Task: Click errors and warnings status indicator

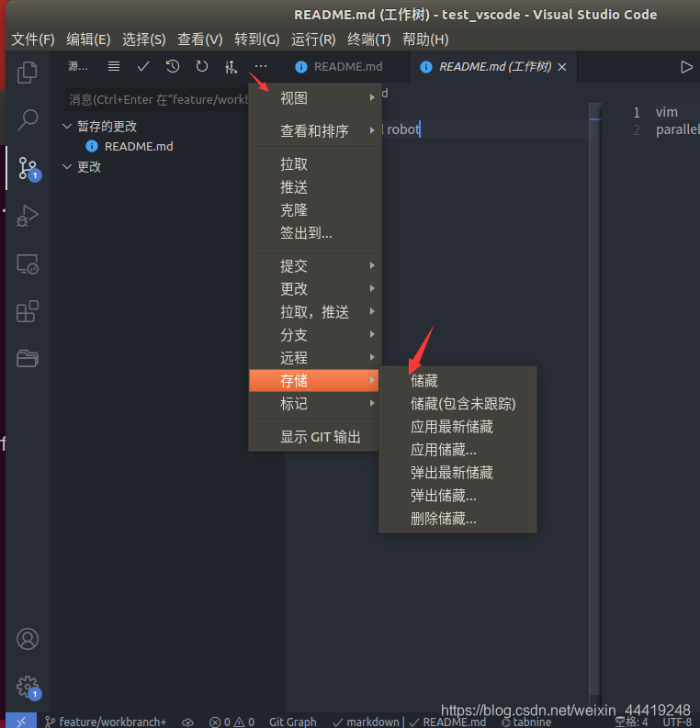Action: tap(231, 722)
